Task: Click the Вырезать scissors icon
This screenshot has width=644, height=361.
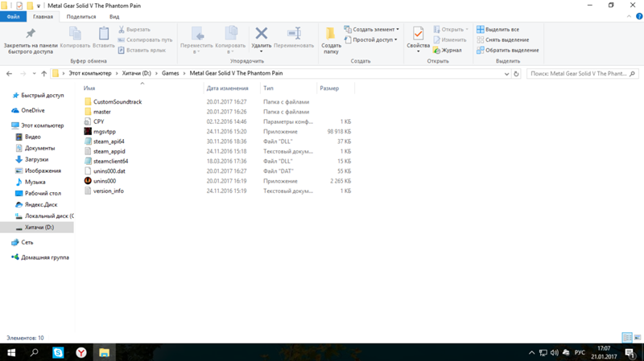Action: pyautogui.click(x=122, y=30)
